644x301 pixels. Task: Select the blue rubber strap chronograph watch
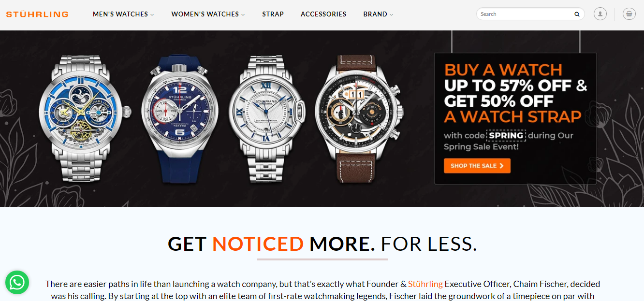pos(180,119)
